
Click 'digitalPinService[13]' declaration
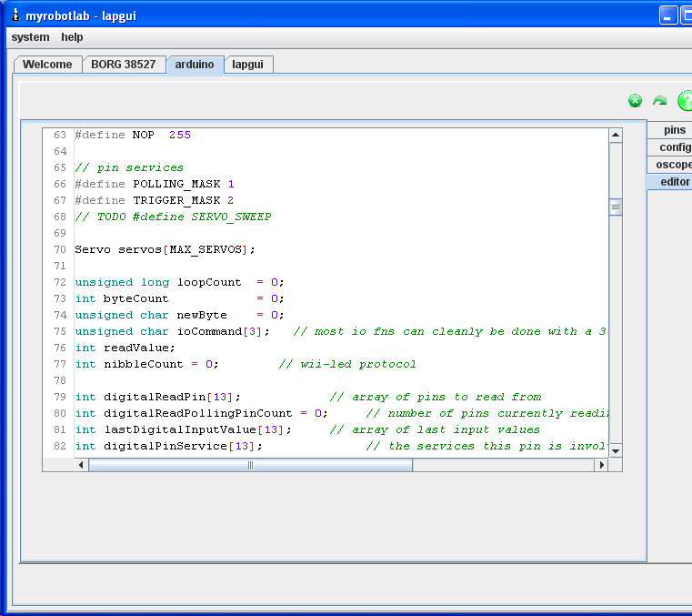(179, 446)
